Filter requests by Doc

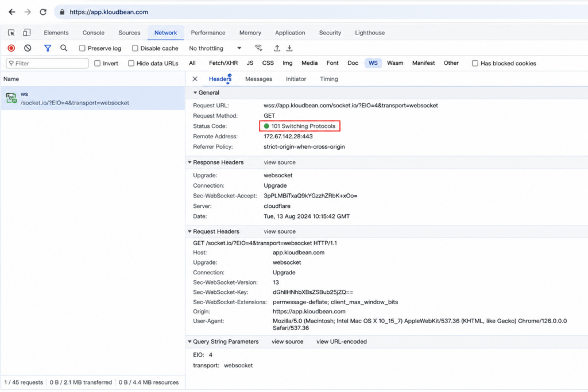[353, 63]
